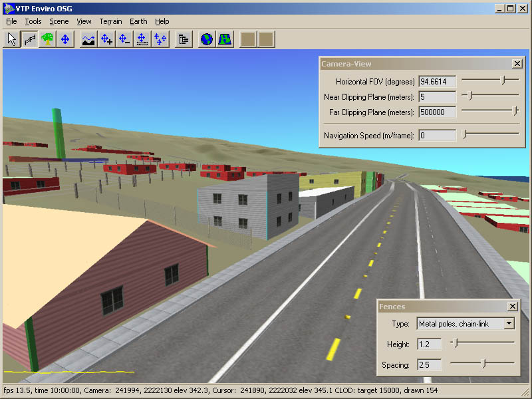
Task: Click the fence Spacing slider handle
Action: [484, 364]
